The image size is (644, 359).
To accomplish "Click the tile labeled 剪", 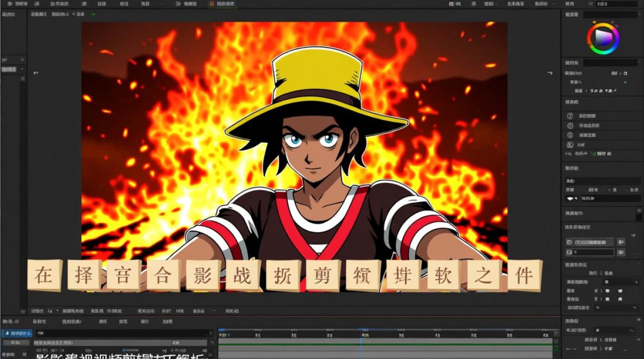I will (323, 275).
